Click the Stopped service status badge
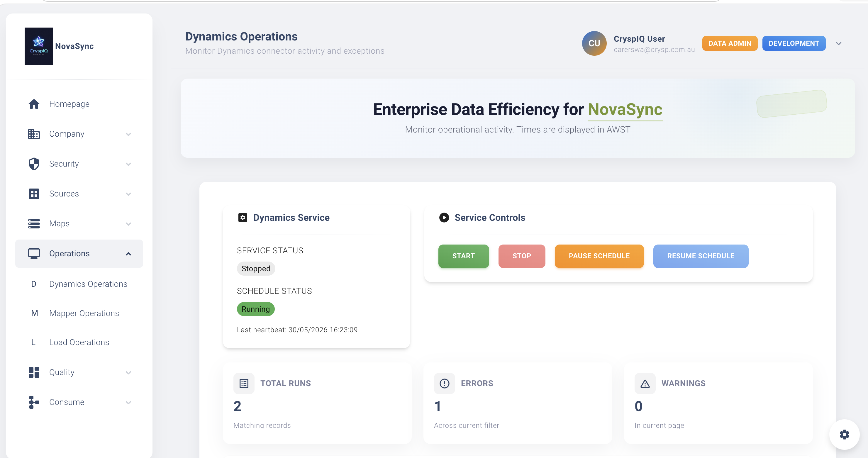The height and width of the screenshot is (458, 868). (256, 269)
